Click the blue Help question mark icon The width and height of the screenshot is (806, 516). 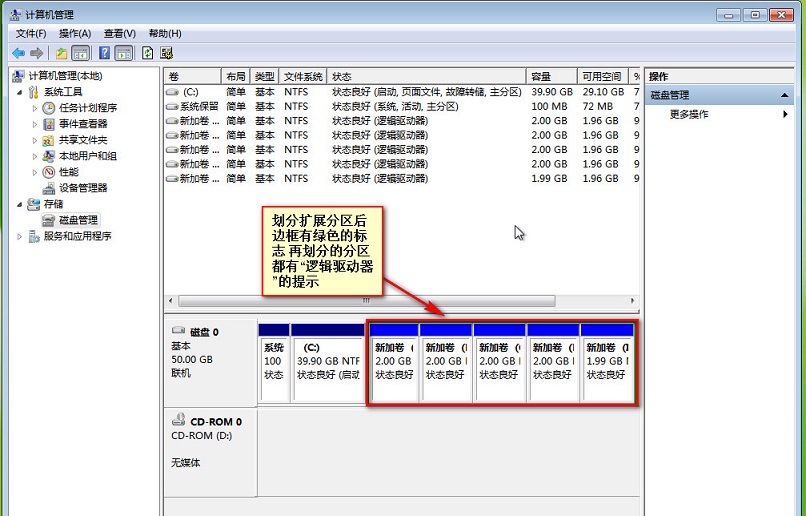coord(104,53)
